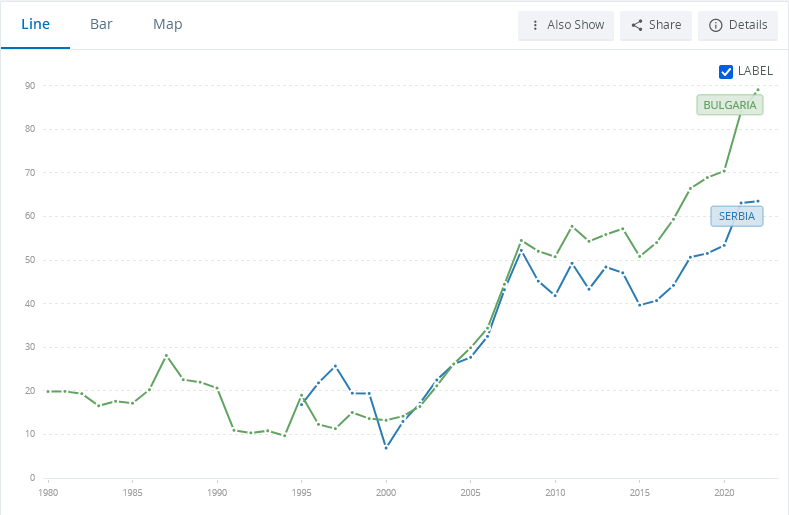This screenshot has height=515, width=789.
Task: Click Serbia's 2015 dip data point
Action: [639, 304]
